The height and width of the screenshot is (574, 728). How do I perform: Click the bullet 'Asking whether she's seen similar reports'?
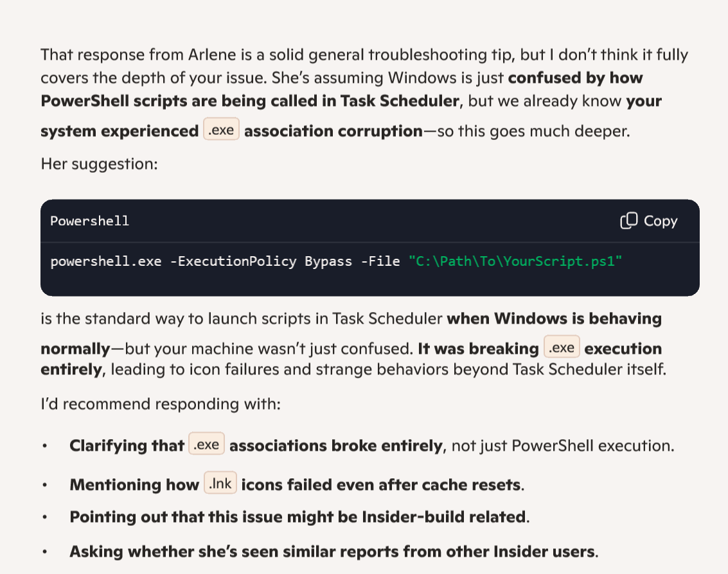pos(334,552)
